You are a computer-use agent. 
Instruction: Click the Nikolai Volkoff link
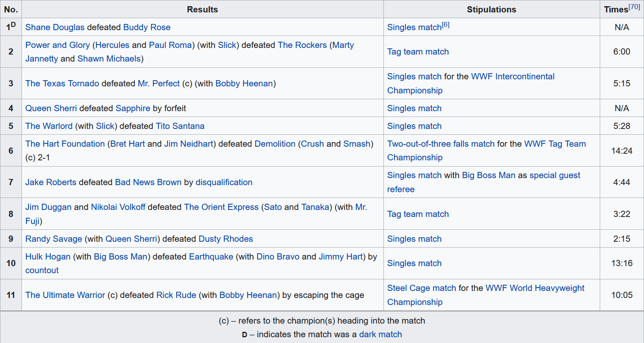[x=118, y=207]
